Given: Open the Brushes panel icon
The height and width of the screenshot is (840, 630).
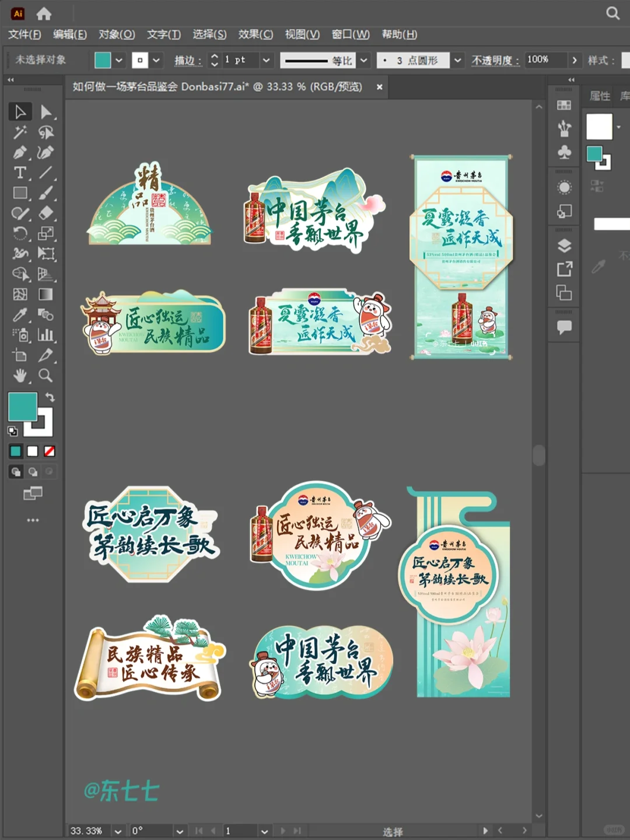Looking at the screenshot, I should click(x=564, y=128).
